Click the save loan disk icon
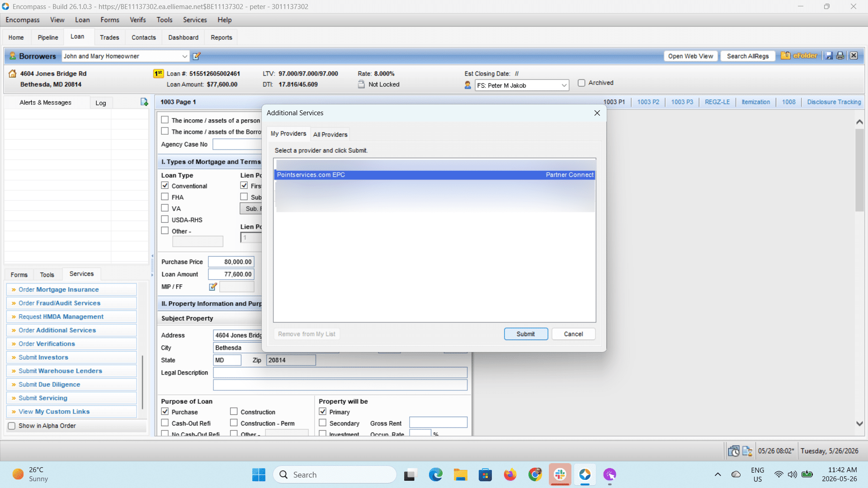Image resolution: width=868 pixels, height=488 pixels. click(829, 56)
